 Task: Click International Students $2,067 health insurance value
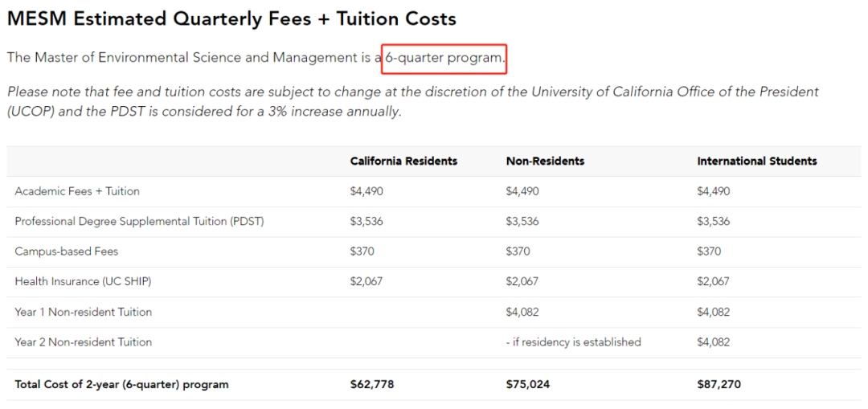tap(713, 281)
